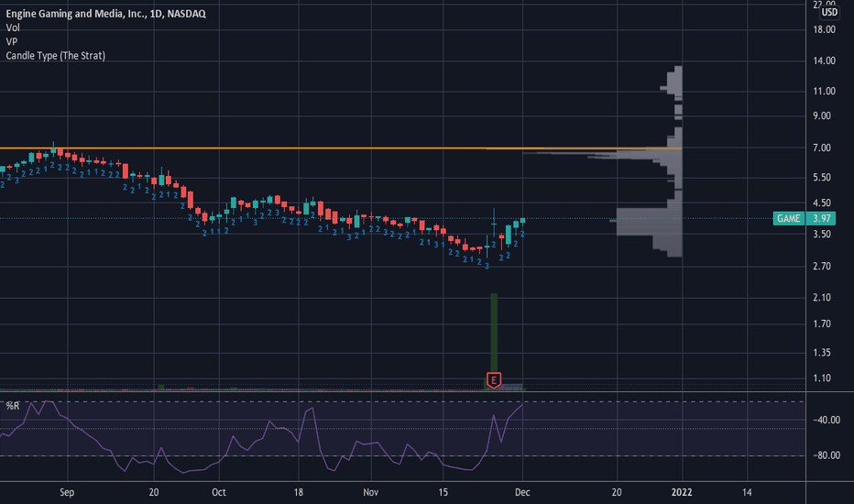
Task: Click the 5.50 price axis label
Action: 822,177
